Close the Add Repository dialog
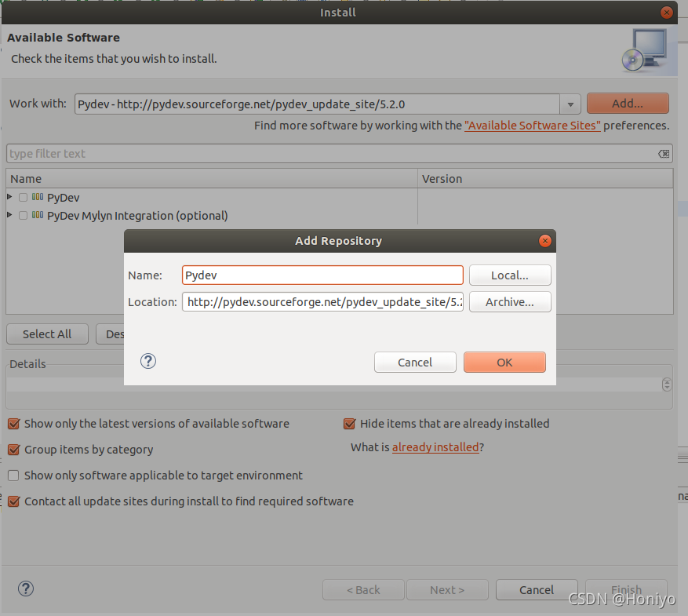 545,241
